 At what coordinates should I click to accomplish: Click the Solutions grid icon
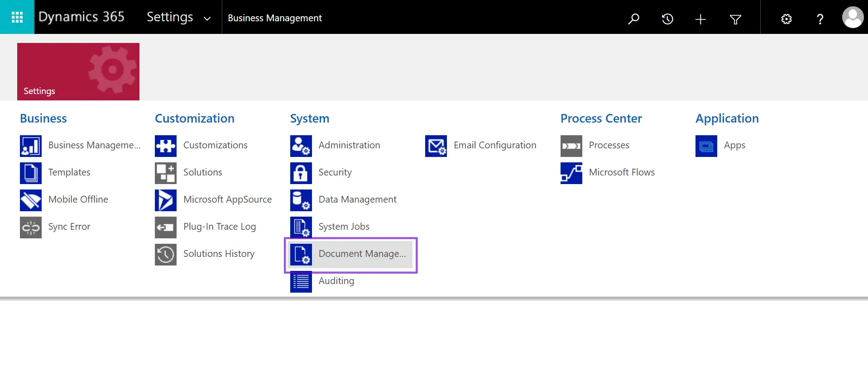(x=166, y=173)
